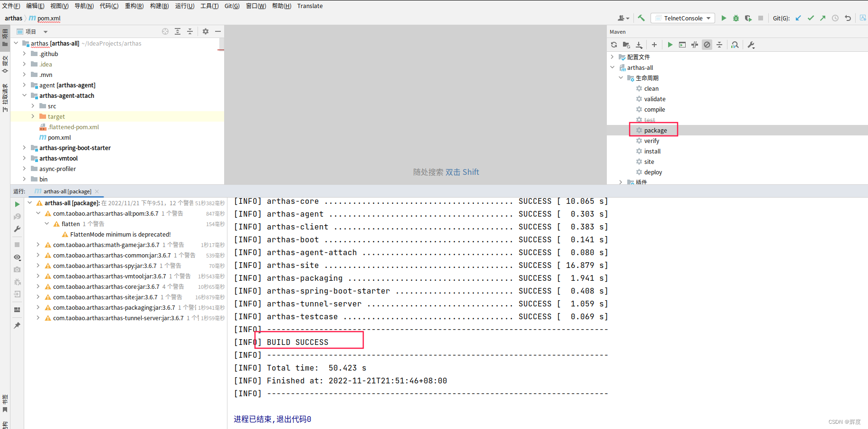
Task: Expand 配置文件 profiles node in Maven
Action: click(x=613, y=57)
